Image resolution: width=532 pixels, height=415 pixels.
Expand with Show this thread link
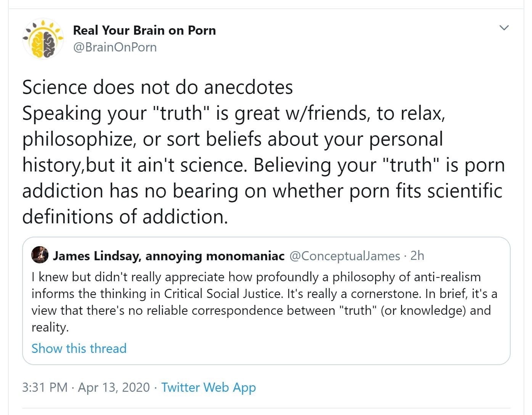click(79, 348)
